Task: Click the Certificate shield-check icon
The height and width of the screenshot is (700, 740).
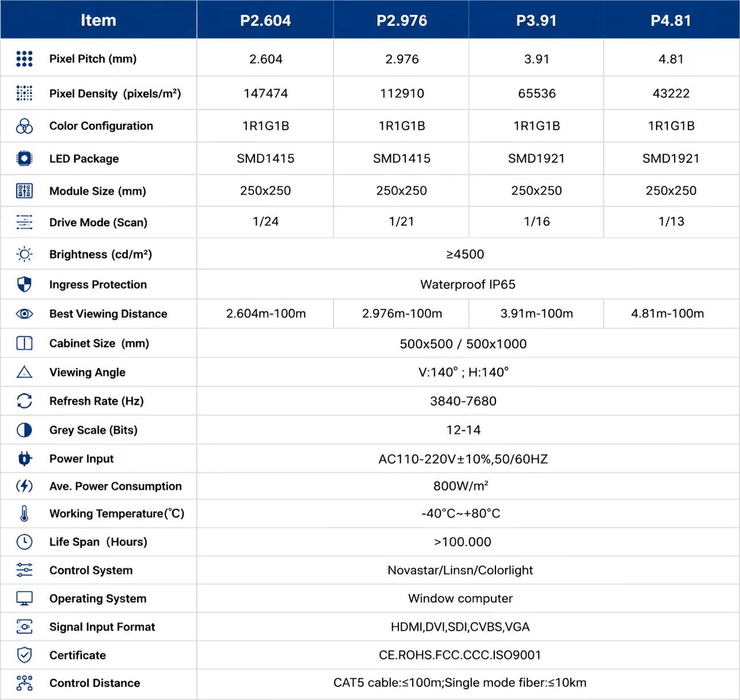Action: pyautogui.click(x=24, y=655)
